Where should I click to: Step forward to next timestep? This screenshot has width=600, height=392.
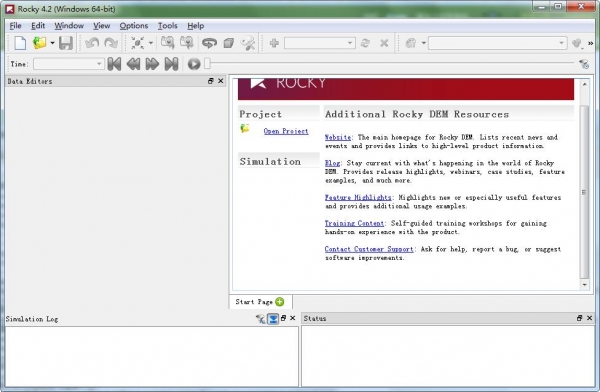point(152,64)
